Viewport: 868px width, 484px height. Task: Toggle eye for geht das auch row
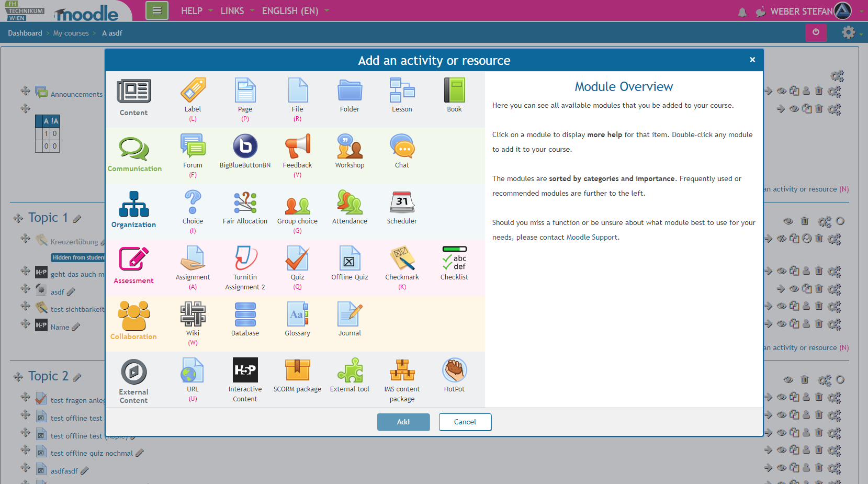click(x=782, y=271)
